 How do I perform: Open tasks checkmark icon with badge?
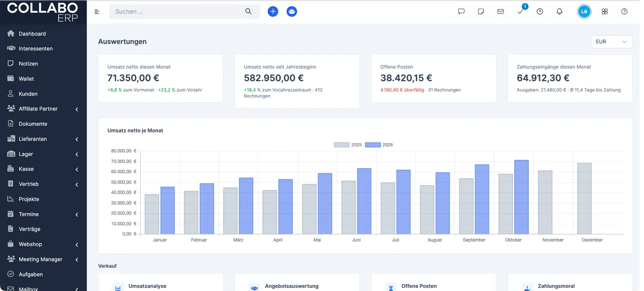click(x=520, y=11)
